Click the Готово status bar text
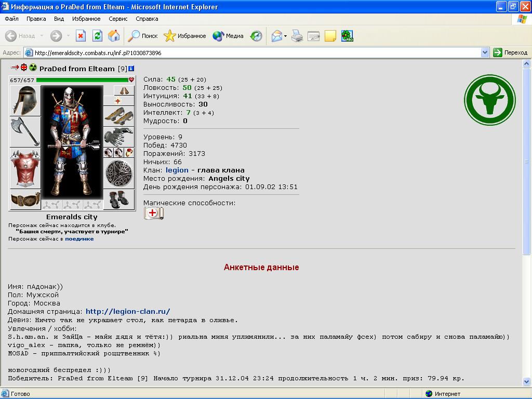 (x=20, y=394)
